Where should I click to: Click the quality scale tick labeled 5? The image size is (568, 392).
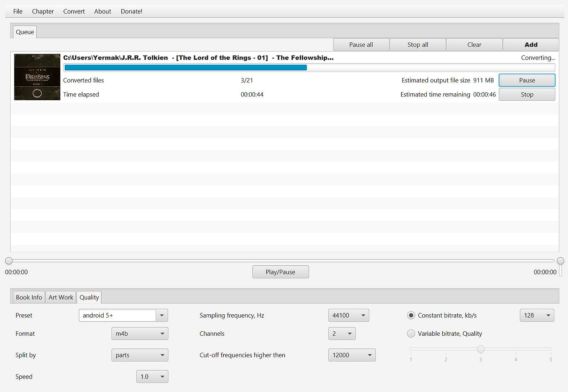pyautogui.click(x=551, y=359)
